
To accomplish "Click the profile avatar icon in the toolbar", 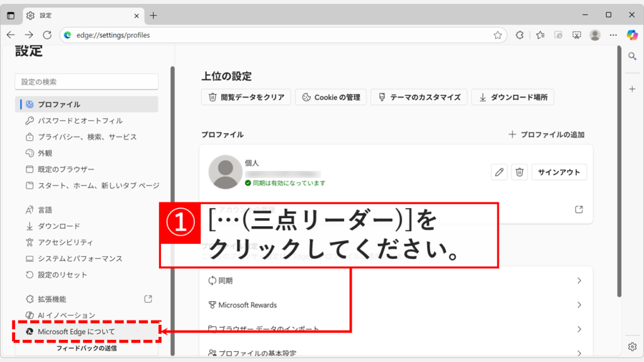I will coord(595,35).
